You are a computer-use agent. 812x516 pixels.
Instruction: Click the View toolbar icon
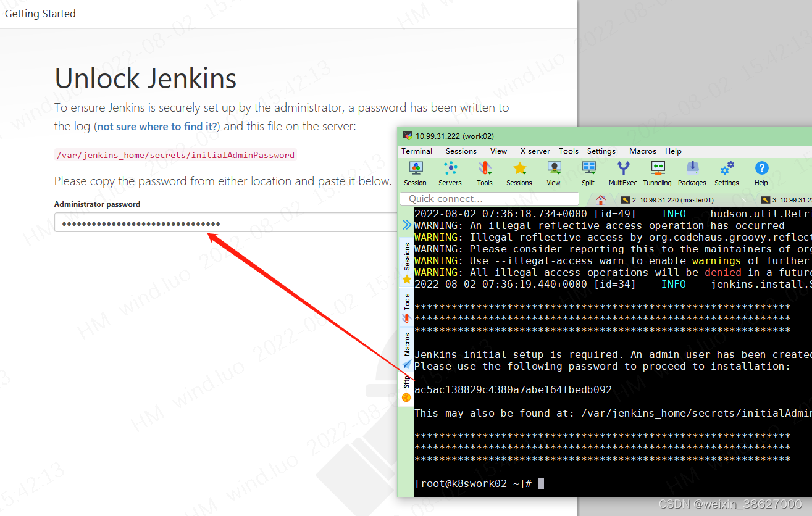coord(554,173)
